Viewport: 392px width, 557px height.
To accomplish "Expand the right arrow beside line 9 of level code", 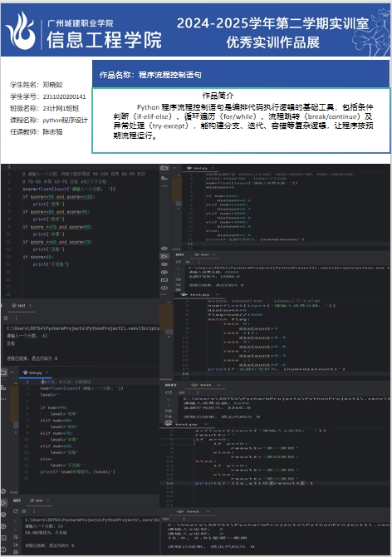I will coord(16,432).
